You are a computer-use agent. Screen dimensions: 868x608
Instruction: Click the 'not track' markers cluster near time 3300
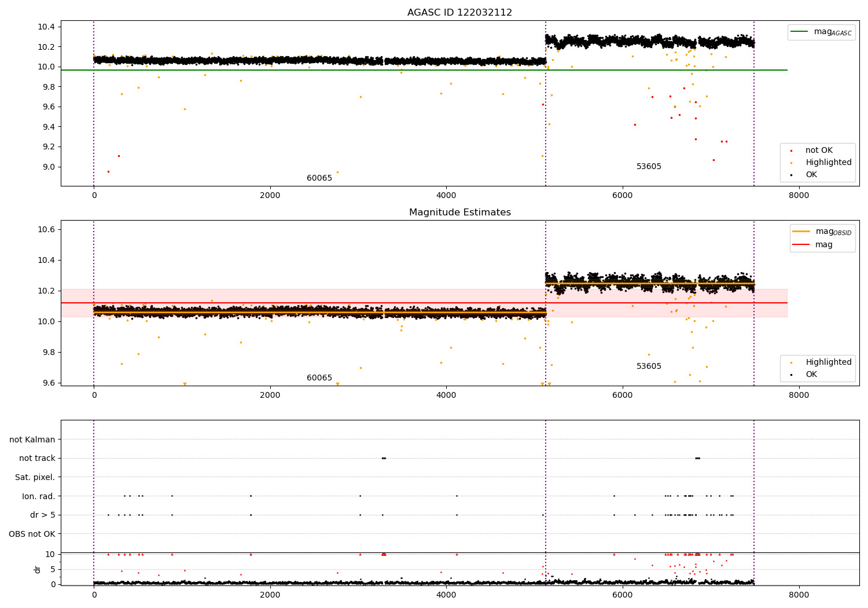point(384,459)
